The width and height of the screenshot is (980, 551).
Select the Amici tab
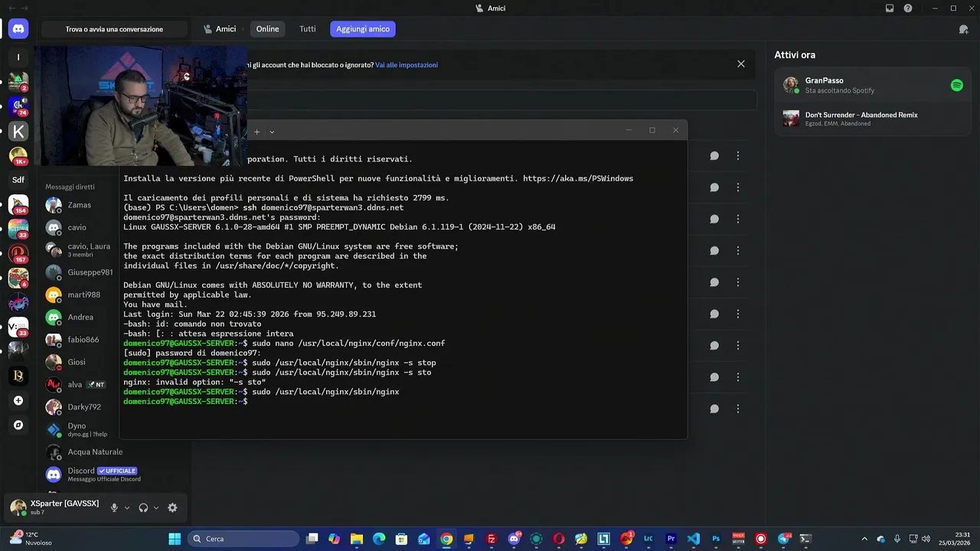(220, 29)
